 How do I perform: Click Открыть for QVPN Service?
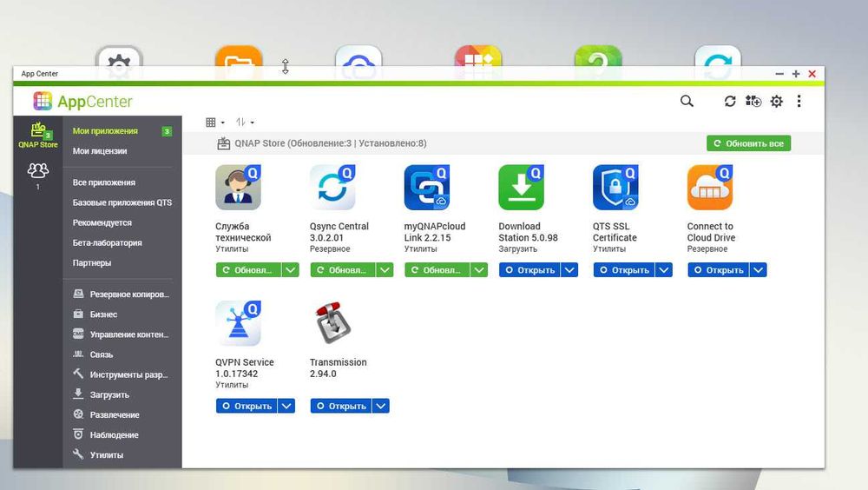[x=247, y=406]
